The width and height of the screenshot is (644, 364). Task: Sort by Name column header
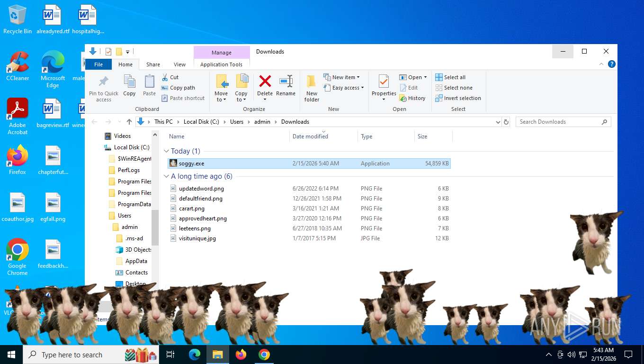pos(228,136)
